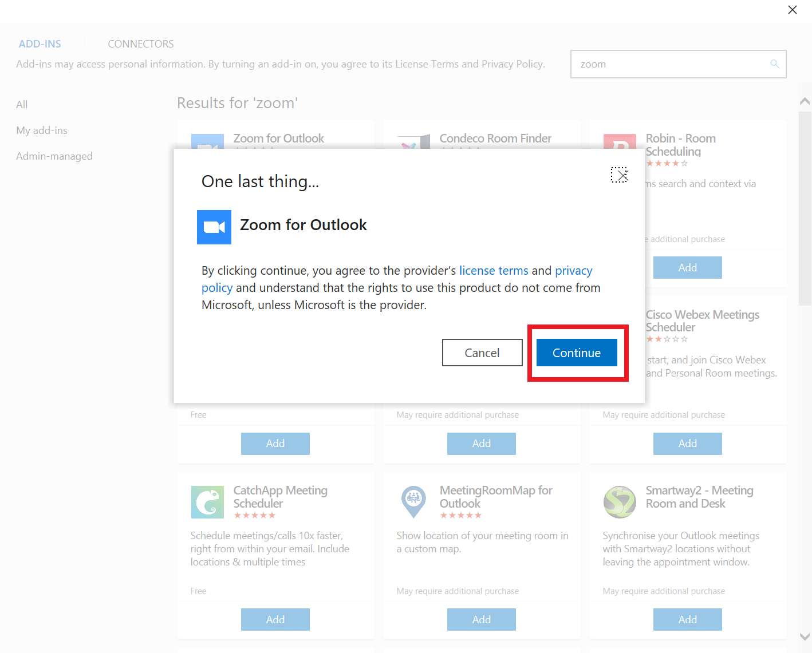Screen dimensions: 812x653
Task: Select My add-ins category
Action: click(42, 130)
